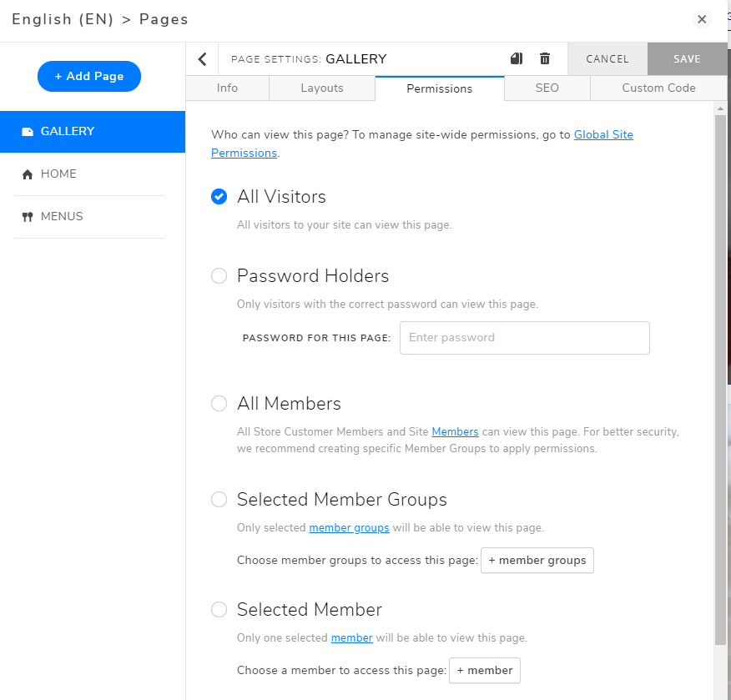The image size is (731, 700).
Task: Enable Selected Member Groups option
Action: 219,500
